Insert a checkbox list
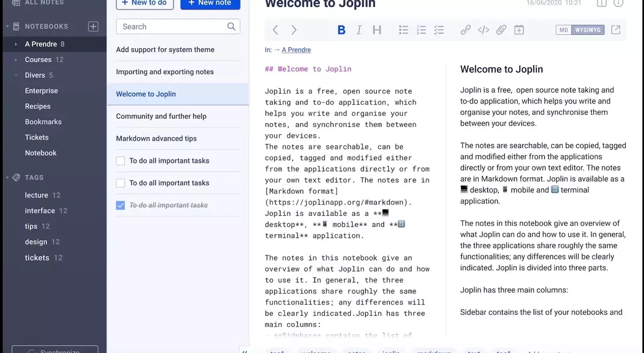Viewport: 644px width, 353px height. coord(439,30)
